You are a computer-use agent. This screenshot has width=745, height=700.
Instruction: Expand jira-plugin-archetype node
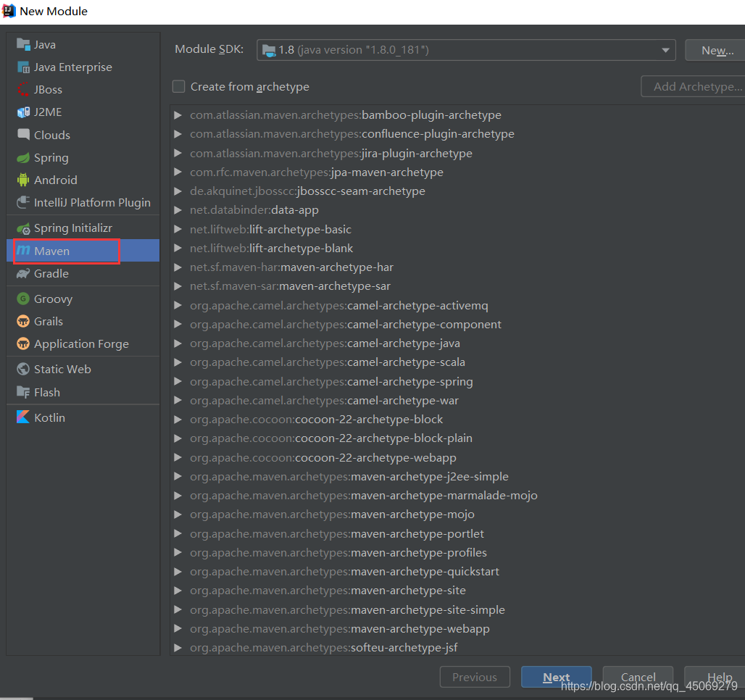(x=178, y=153)
